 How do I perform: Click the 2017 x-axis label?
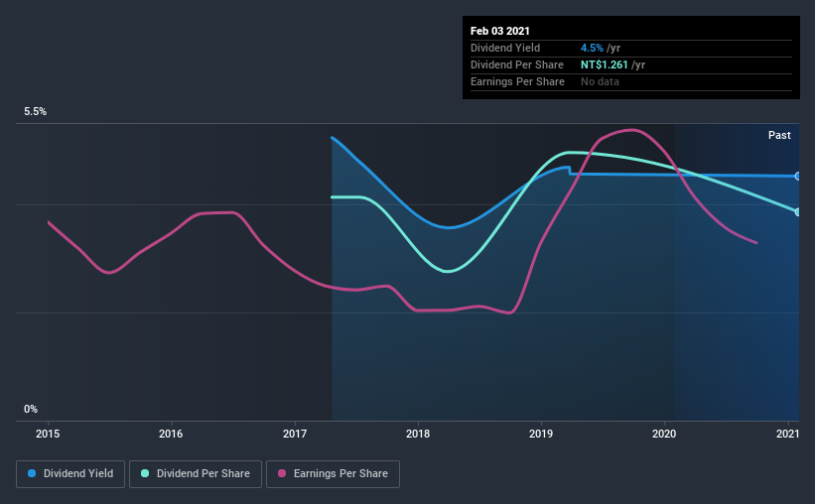(295, 434)
